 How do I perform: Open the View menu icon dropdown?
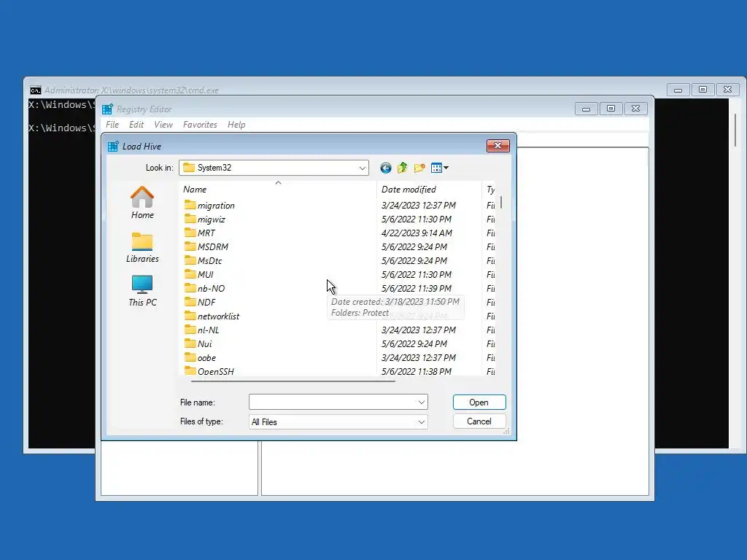(x=439, y=168)
